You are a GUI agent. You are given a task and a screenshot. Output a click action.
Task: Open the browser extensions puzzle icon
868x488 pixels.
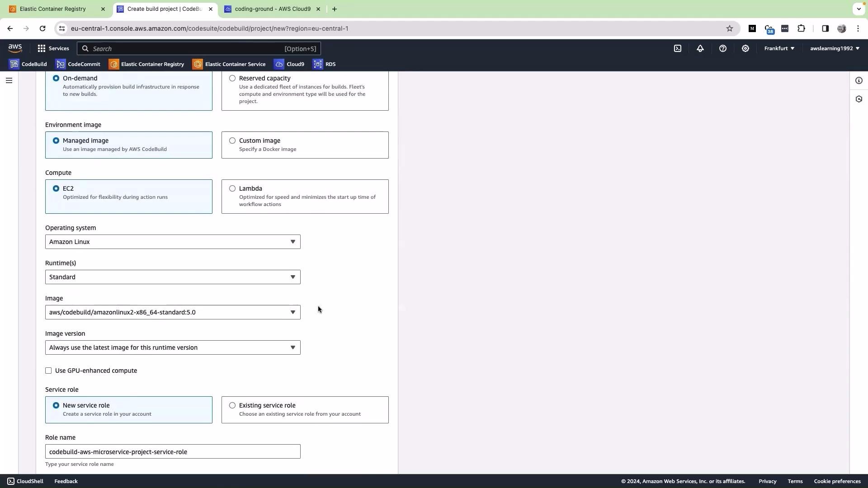(x=802, y=28)
